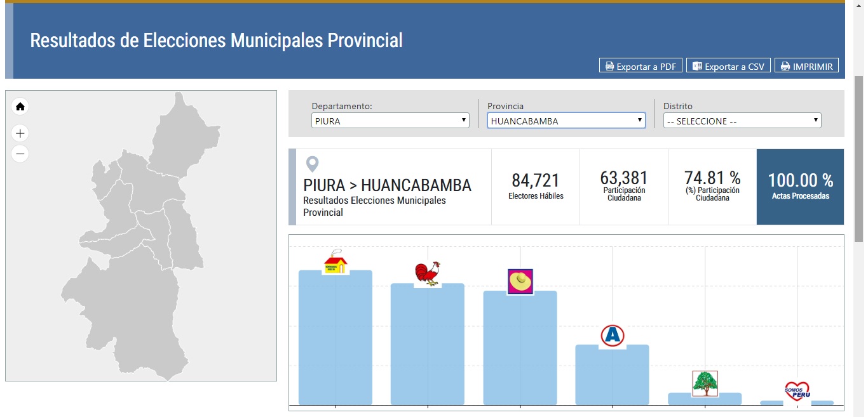Click the blue letter A party logo
Viewport: 868px width, 417px height.
pos(613,336)
